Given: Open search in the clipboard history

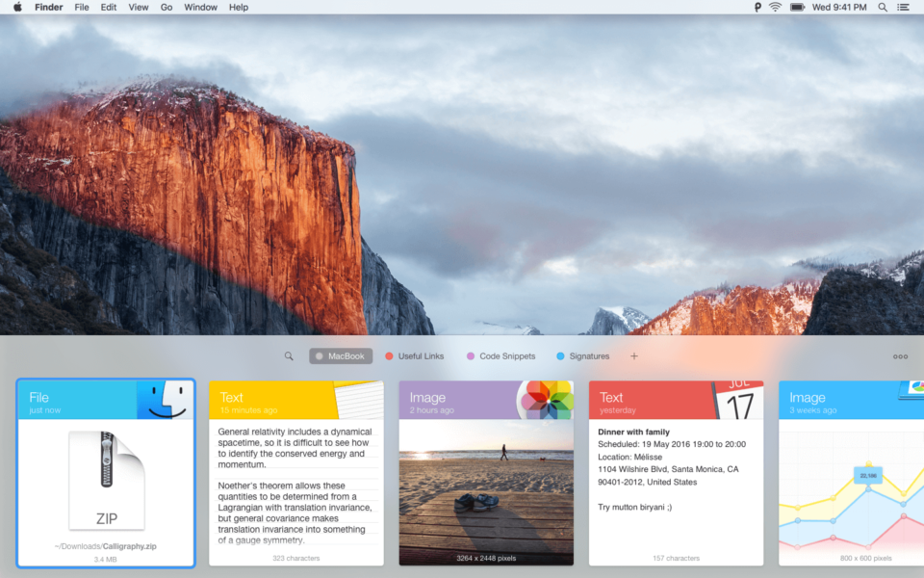Looking at the screenshot, I should coord(289,356).
